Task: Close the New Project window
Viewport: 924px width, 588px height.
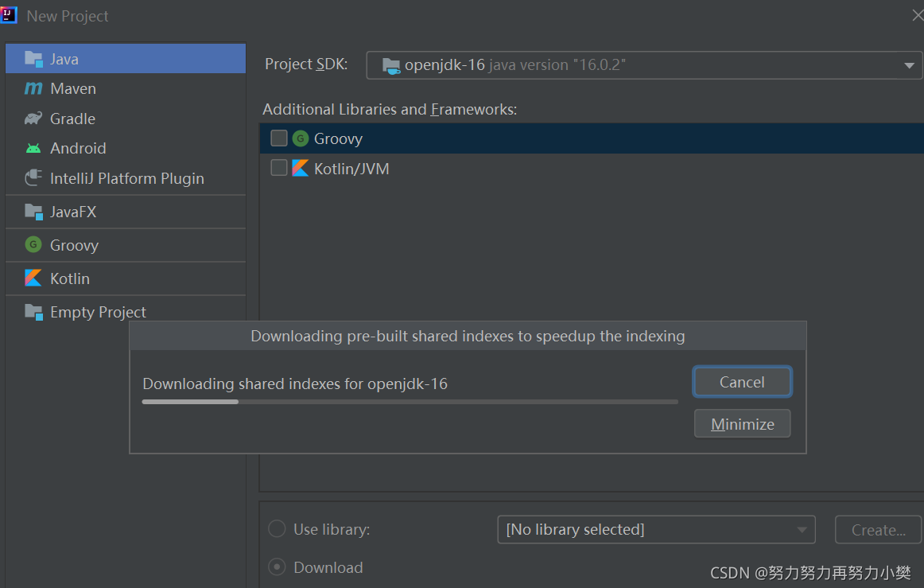Action: 917,16
